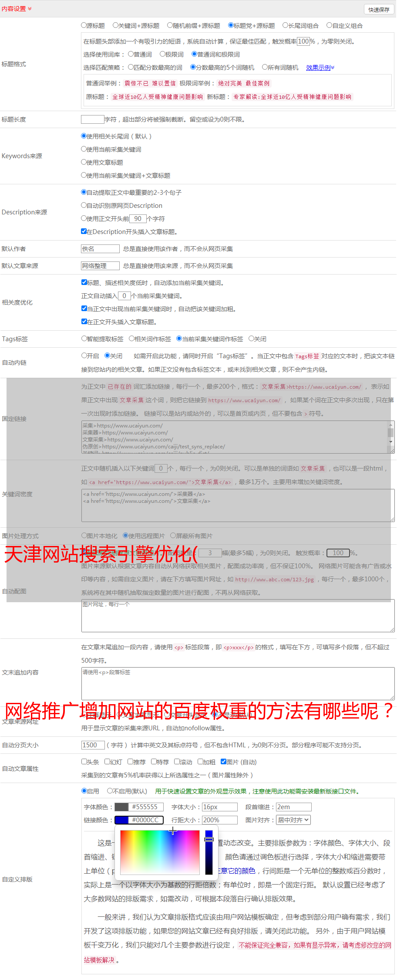The width and height of the screenshot is (397, 980).
Task: Choose 普通词和极限词 word library option
Action: coord(194,54)
